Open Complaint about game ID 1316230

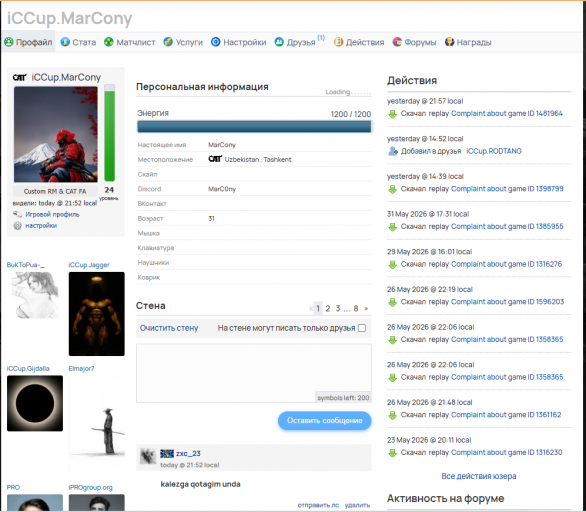coord(506,452)
